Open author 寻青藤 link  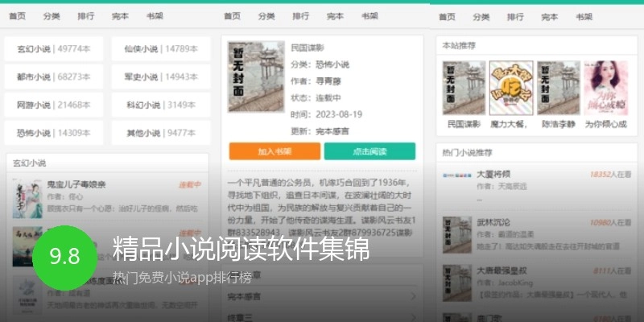328,81
